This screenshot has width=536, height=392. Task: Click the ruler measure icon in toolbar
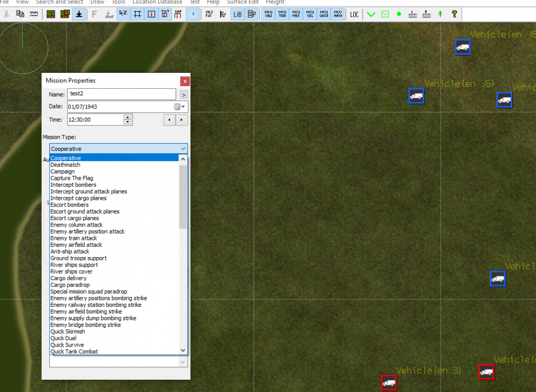tap(34, 14)
